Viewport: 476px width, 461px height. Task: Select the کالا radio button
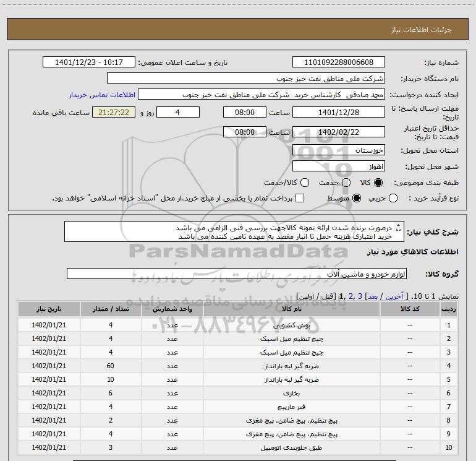378,183
